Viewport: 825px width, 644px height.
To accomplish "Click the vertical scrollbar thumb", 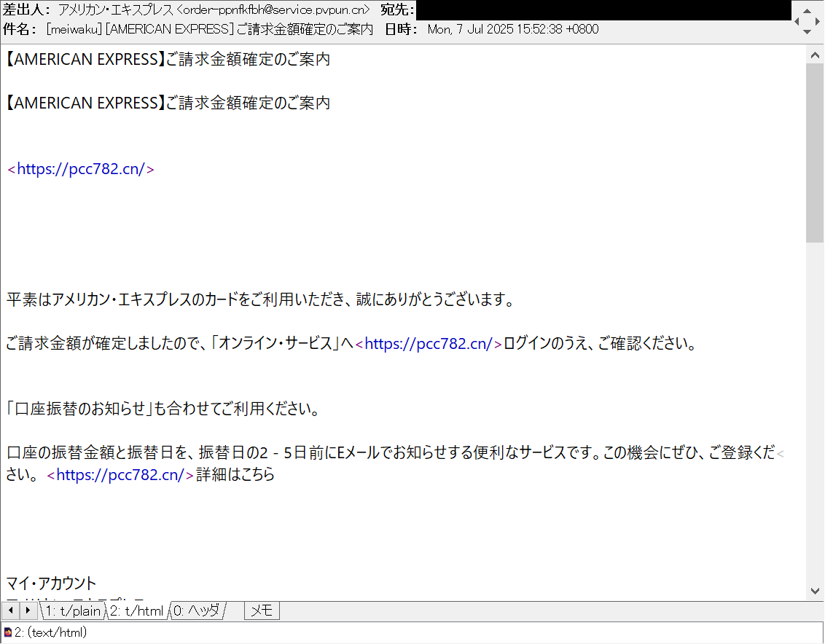I will point(815,153).
